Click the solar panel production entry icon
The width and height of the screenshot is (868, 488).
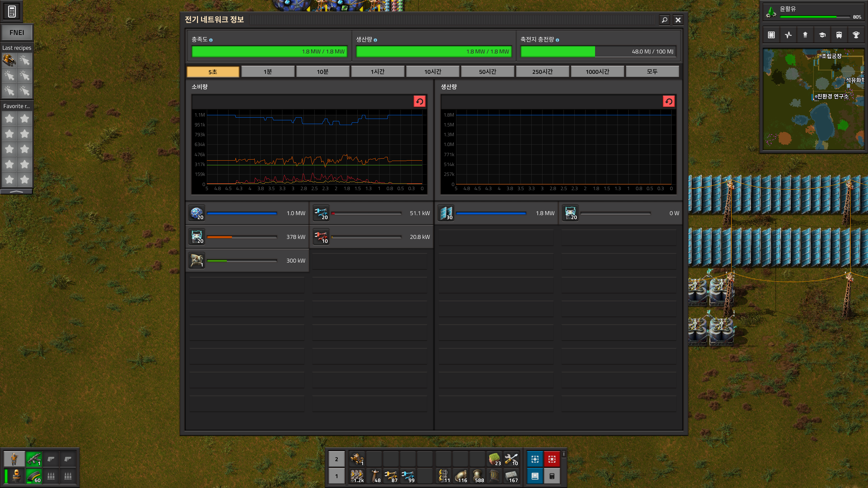tap(446, 213)
